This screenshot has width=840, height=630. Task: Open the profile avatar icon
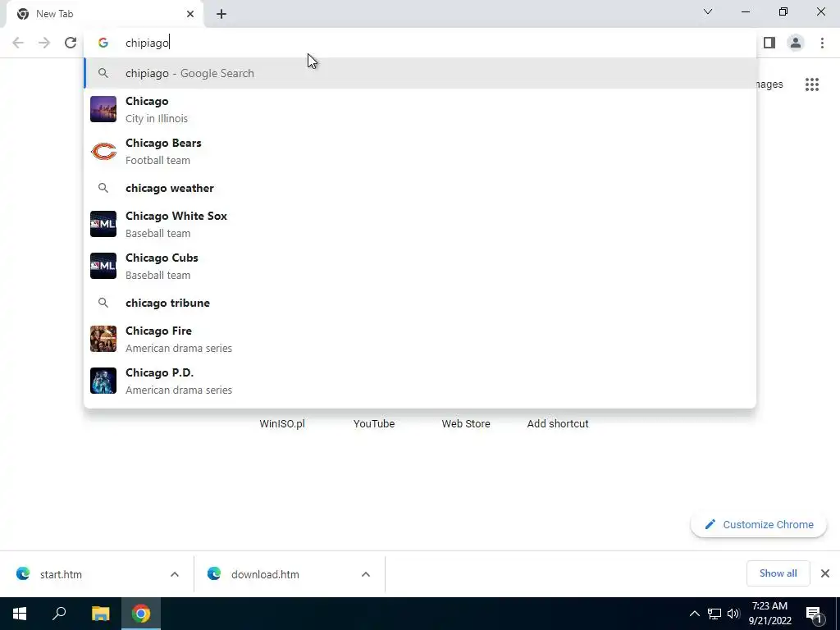click(796, 43)
